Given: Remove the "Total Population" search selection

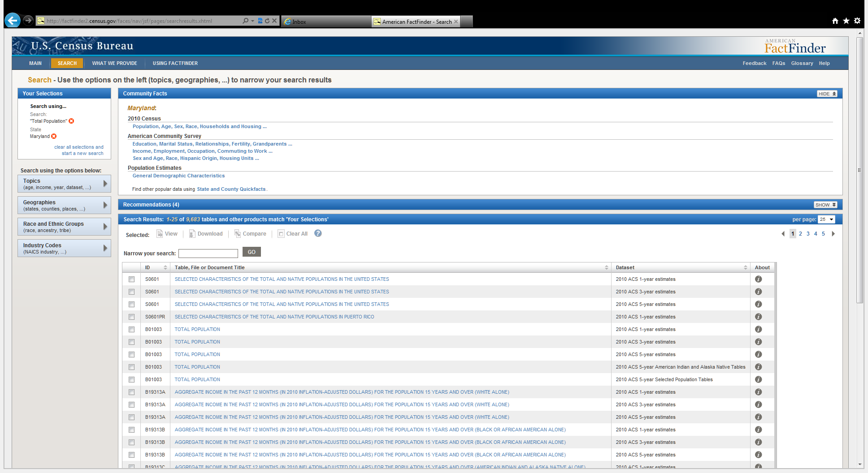Looking at the screenshot, I should tap(71, 121).
